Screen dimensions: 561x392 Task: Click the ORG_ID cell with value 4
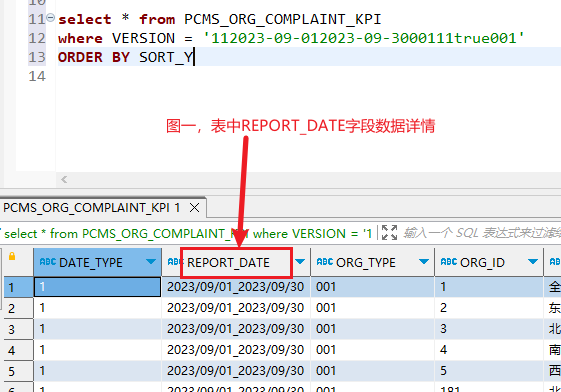coord(489,350)
